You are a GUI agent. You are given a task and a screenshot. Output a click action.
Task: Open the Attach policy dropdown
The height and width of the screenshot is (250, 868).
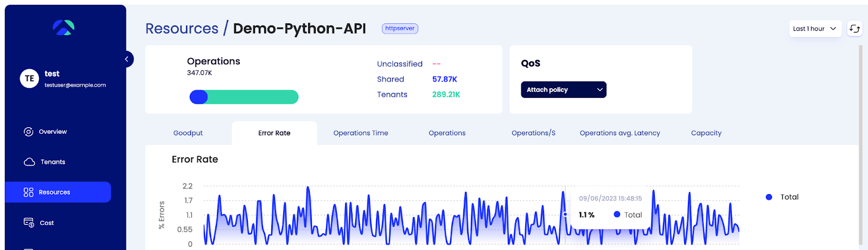[564, 90]
